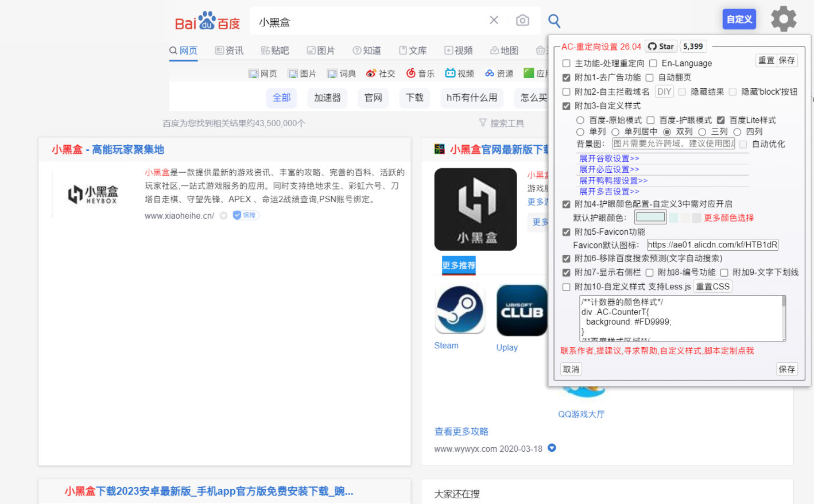Enable 主功能-处理重定向 checkbox
The image size is (814, 504).
click(567, 63)
